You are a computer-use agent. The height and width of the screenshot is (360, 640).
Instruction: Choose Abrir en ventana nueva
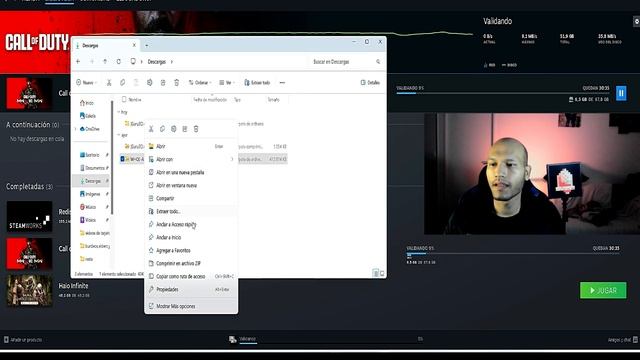(x=191, y=185)
